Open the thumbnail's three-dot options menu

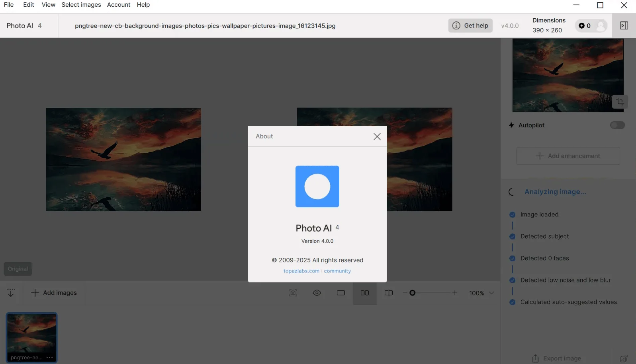(49, 358)
